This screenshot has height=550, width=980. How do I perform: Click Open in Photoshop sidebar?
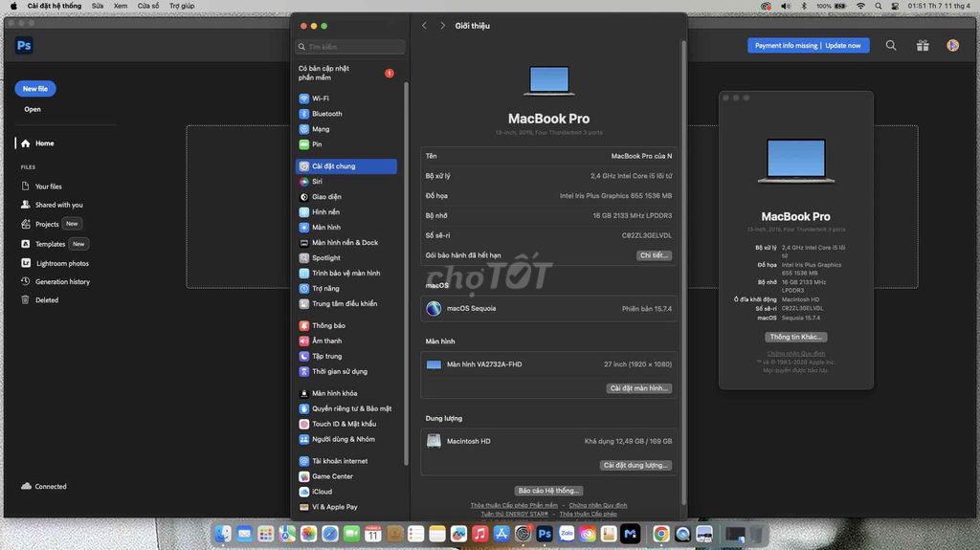click(33, 109)
